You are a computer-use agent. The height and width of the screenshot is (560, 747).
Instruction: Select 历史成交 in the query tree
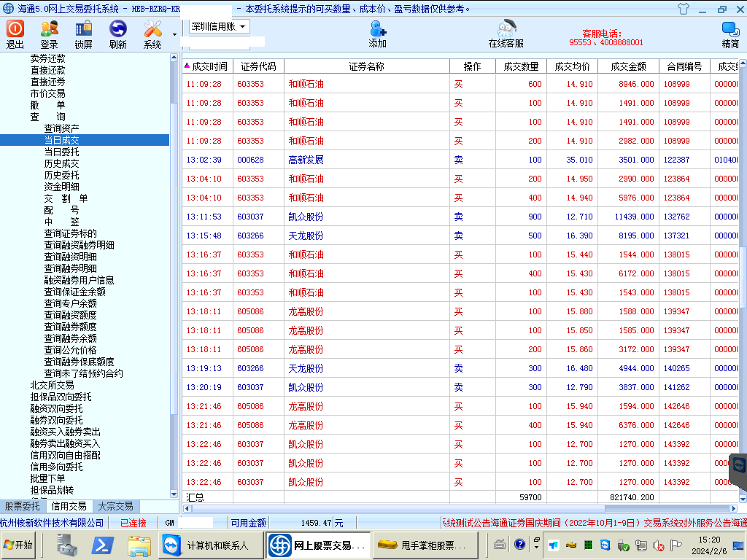click(x=61, y=163)
